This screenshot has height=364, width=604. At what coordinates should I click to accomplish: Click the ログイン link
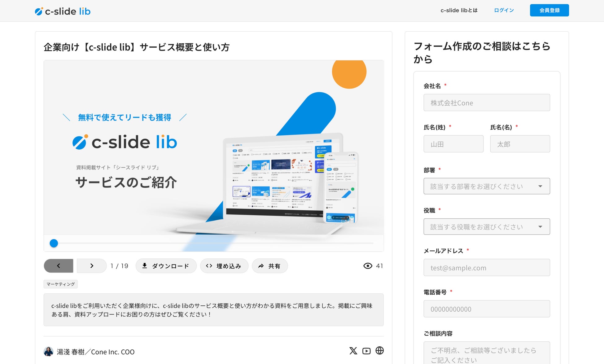(504, 10)
